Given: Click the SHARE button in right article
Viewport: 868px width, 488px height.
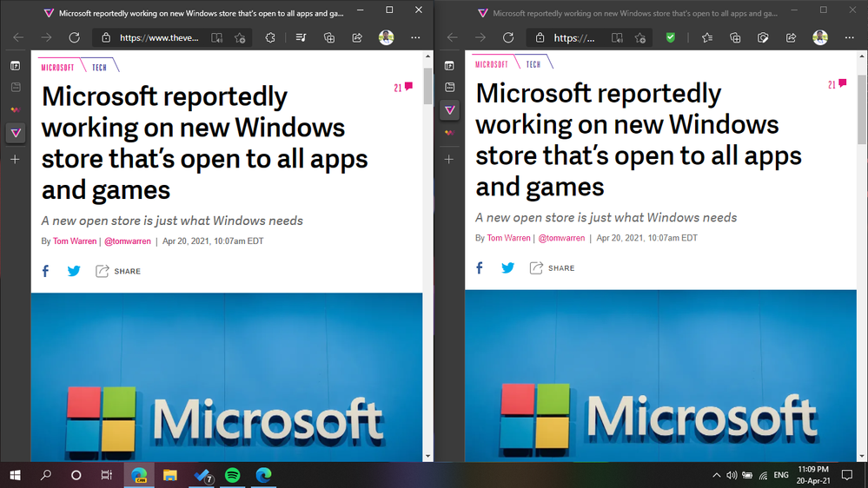Looking at the screenshot, I should tap(553, 267).
